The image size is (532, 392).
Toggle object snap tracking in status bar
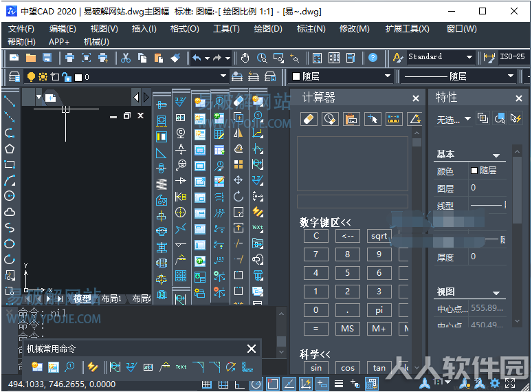[x=289, y=384]
